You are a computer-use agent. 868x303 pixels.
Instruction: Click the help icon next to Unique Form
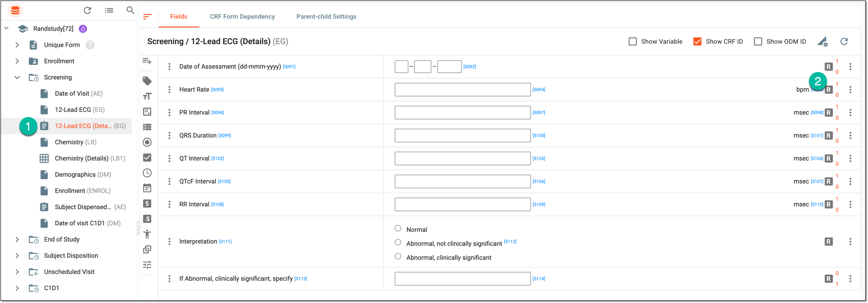coord(90,45)
